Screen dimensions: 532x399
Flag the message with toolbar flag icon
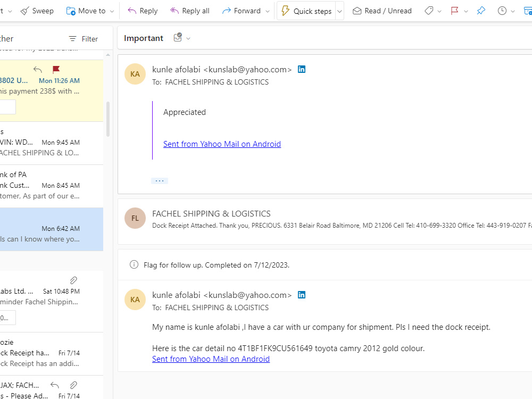point(455,11)
